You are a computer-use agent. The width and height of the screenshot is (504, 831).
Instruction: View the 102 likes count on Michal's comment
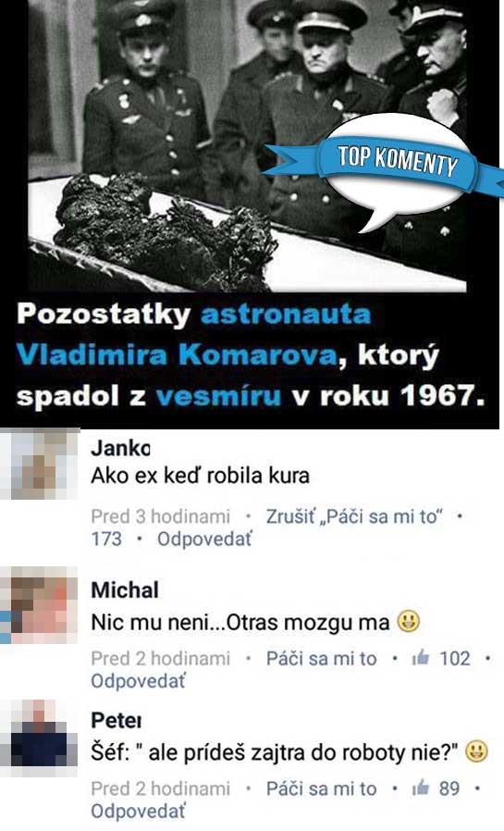point(455,658)
